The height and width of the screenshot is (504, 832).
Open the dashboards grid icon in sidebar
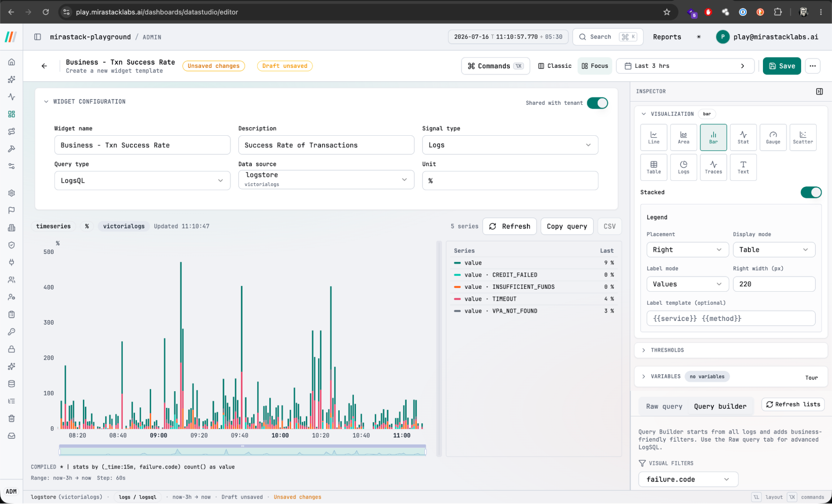click(x=12, y=114)
